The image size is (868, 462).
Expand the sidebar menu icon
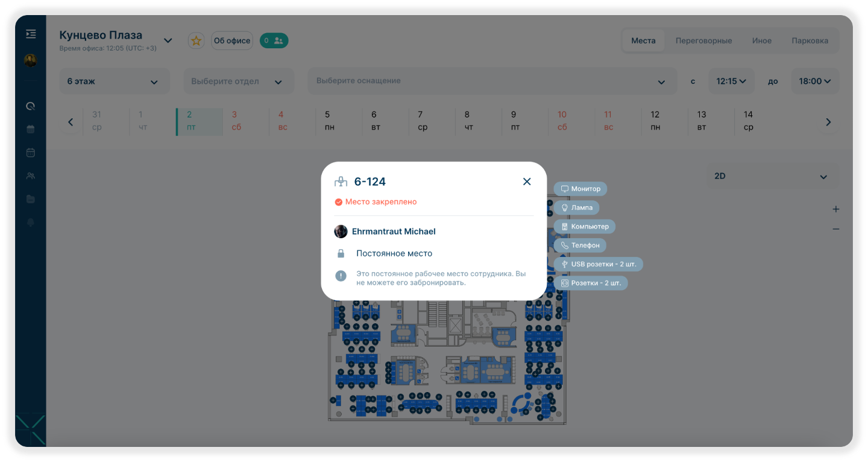(31, 34)
